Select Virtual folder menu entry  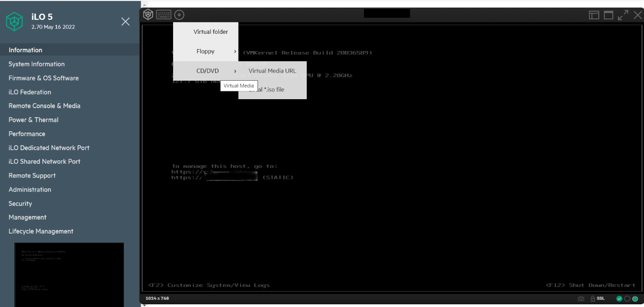(206, 32)
